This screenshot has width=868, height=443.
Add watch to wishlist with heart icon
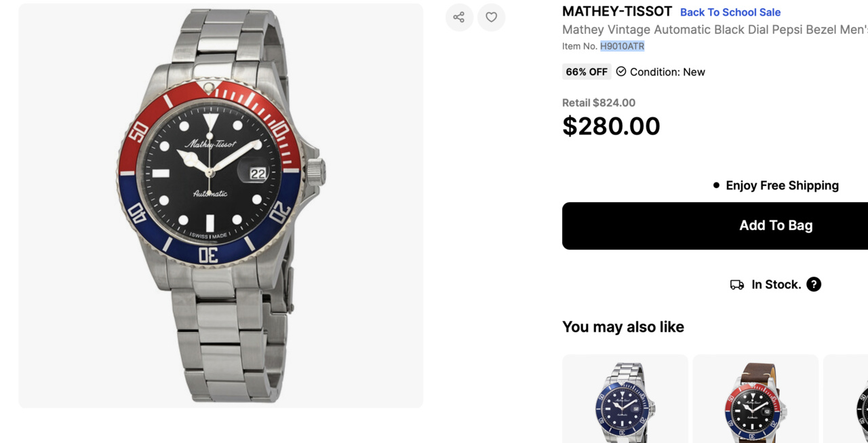(x=491, y=18)
